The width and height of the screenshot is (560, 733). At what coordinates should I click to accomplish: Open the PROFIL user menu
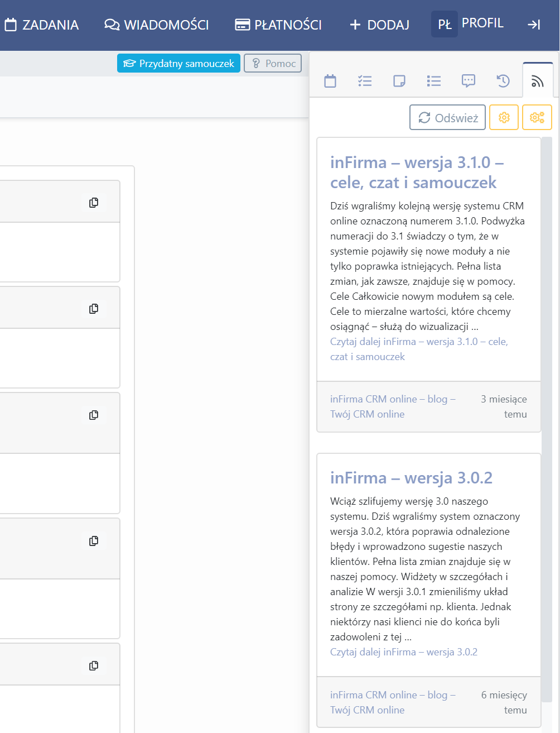tap(467, 24)
